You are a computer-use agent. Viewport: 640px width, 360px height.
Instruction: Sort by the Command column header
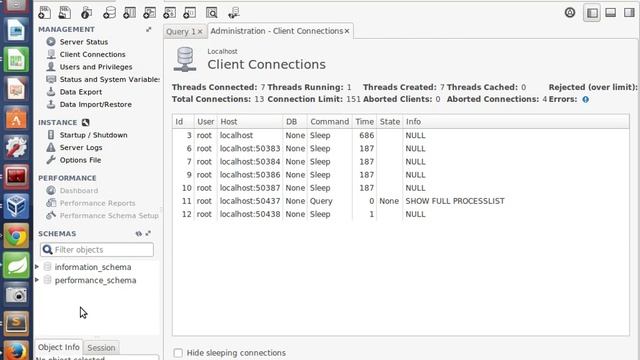(329, 122)
